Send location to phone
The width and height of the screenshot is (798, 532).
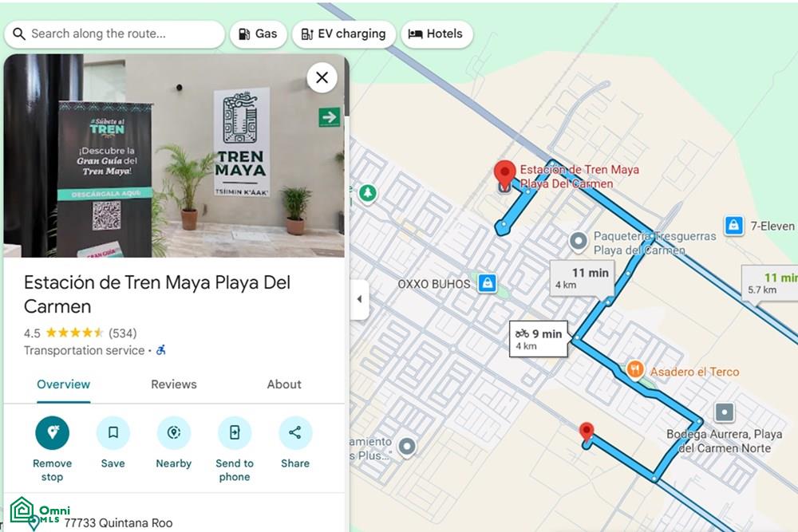click(235, 433)
